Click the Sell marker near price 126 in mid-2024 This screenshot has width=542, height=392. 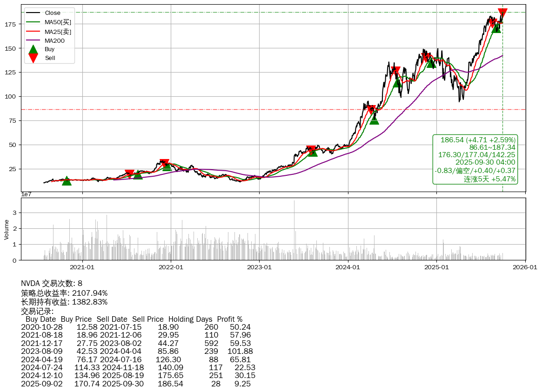pyautogui.click(x=395, y=71)
